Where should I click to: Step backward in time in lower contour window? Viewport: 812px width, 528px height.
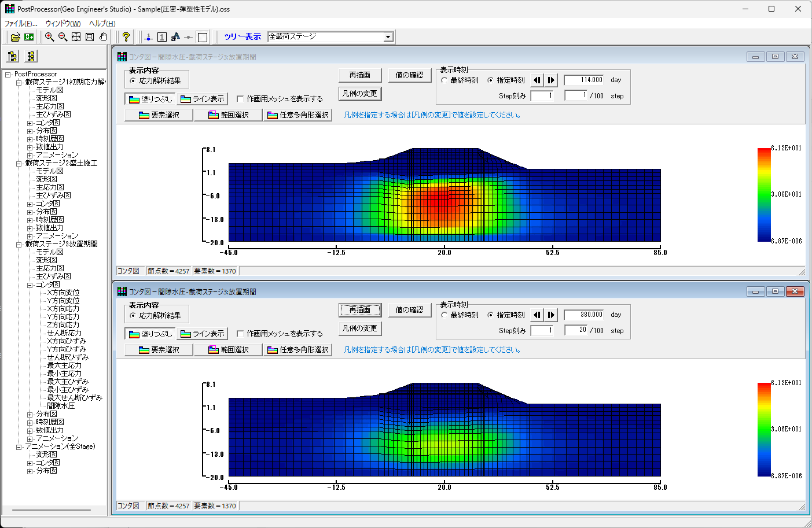538,315
